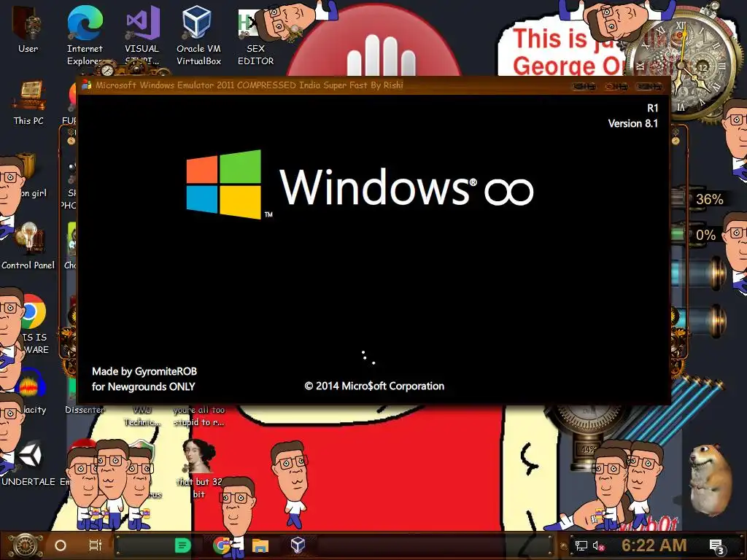The height and width of the screenshot is (560, 747).
Task: Open Cortana circle in the taskbar
Action: 61,545
